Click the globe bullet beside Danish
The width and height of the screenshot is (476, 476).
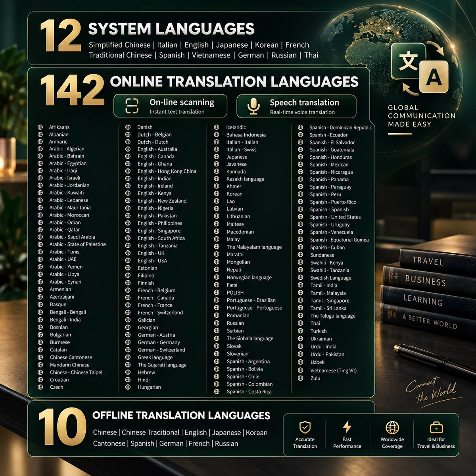pos(128,127)
